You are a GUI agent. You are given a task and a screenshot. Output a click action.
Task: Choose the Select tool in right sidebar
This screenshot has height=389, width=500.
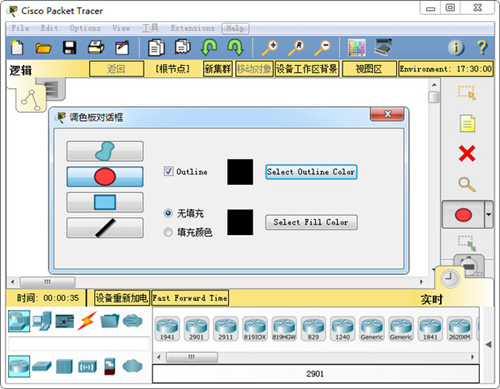click(467, 93)
